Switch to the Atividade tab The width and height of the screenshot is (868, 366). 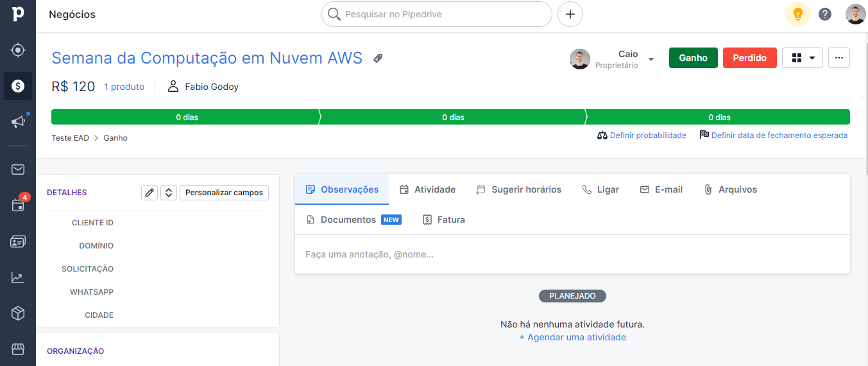click(427, 189)
